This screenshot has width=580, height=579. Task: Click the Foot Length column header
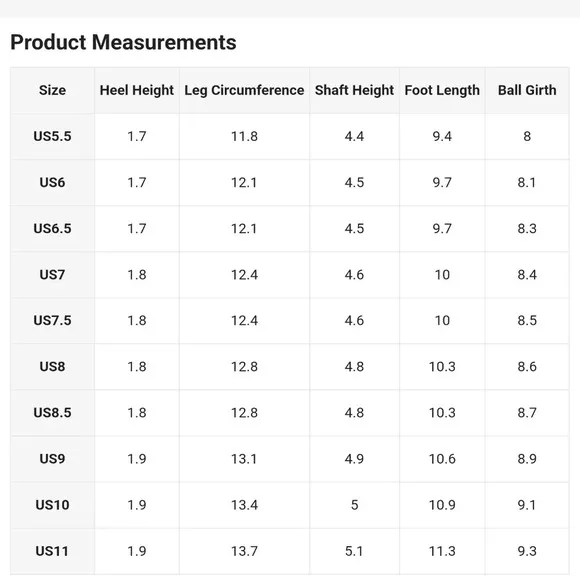(442, 90)
